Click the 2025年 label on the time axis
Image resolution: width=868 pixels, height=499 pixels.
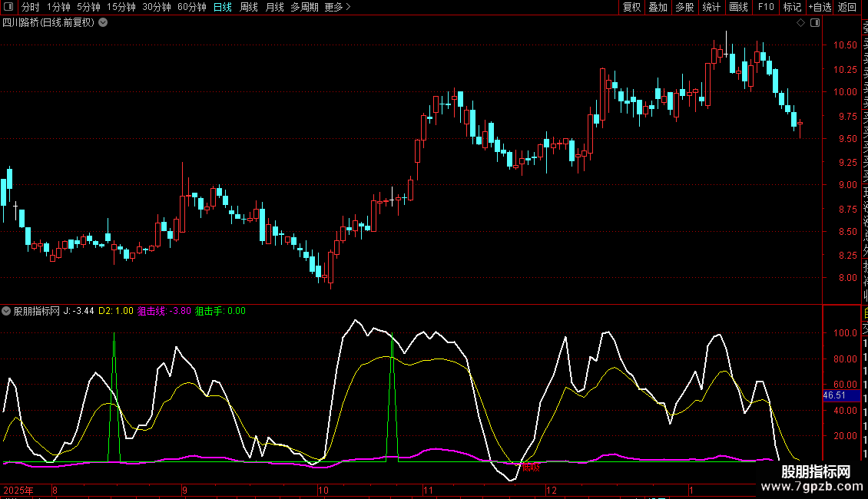coord(18,490)
